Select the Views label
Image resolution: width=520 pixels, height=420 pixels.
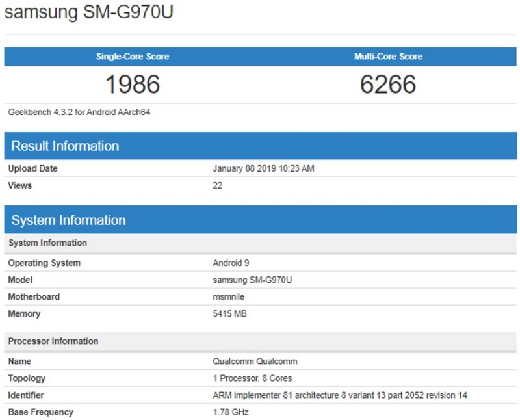[x=20, y=185]
